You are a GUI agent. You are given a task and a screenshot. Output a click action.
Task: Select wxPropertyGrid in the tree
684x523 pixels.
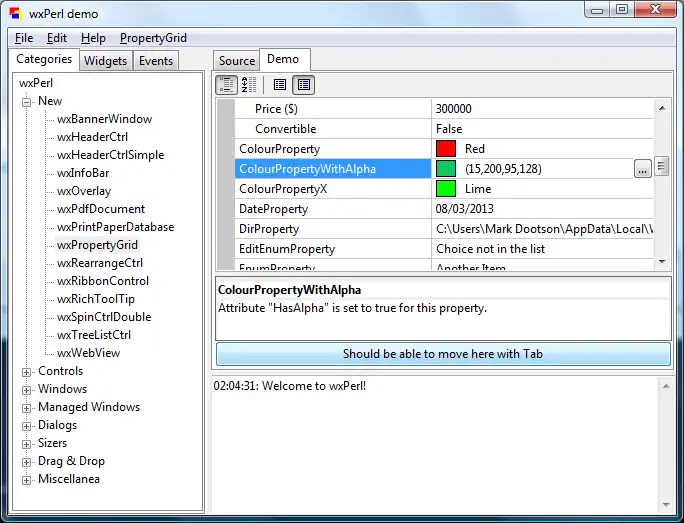[x=97, y=245]
